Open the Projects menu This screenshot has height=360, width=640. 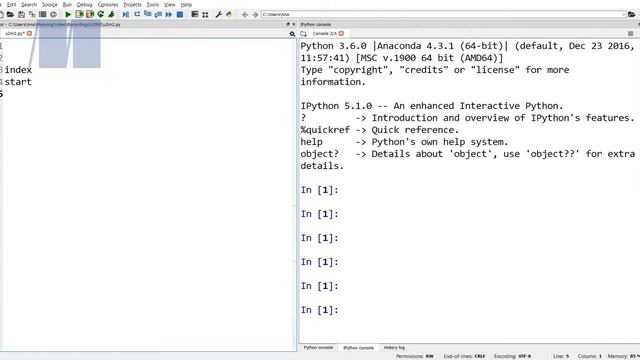click(x=132, y=4)
